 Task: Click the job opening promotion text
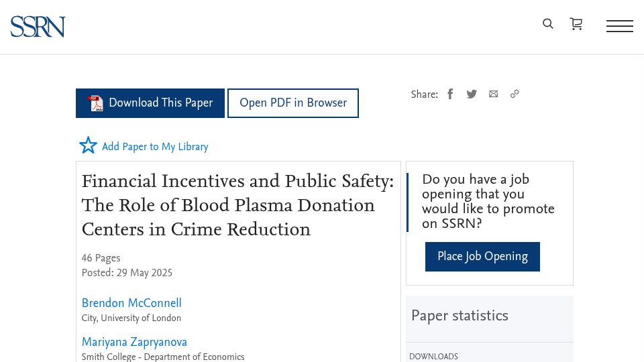488,201
